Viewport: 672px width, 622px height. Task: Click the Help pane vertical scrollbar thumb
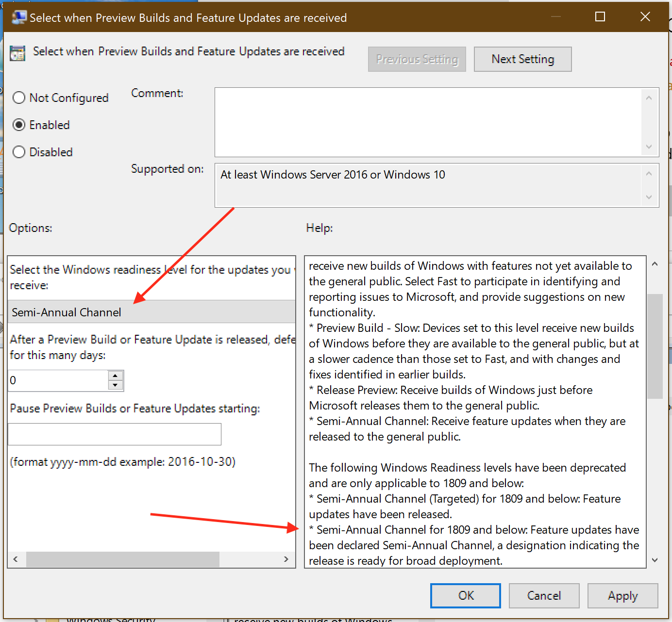coord(655,346)
